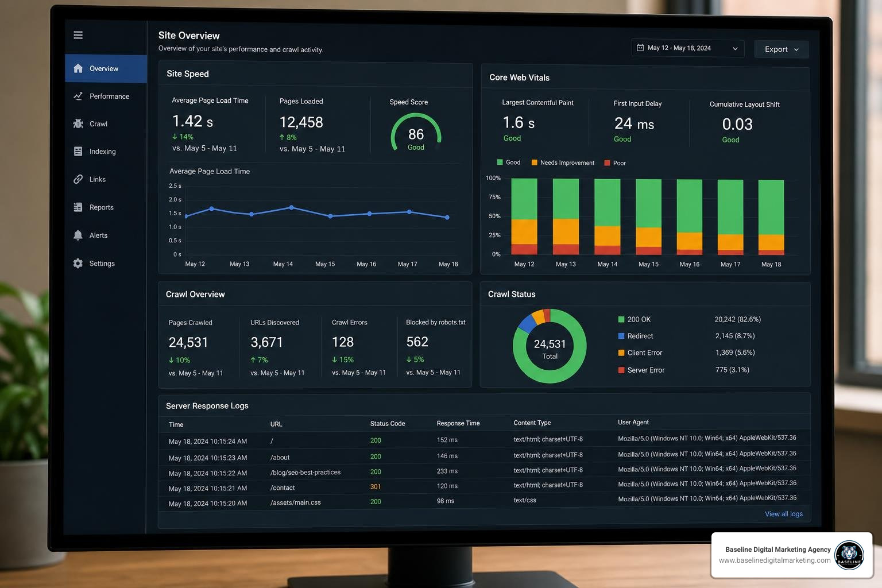Click the 233 ms response time cell
This screenshot has width=882, height=588.
click(x=447, y=471)
